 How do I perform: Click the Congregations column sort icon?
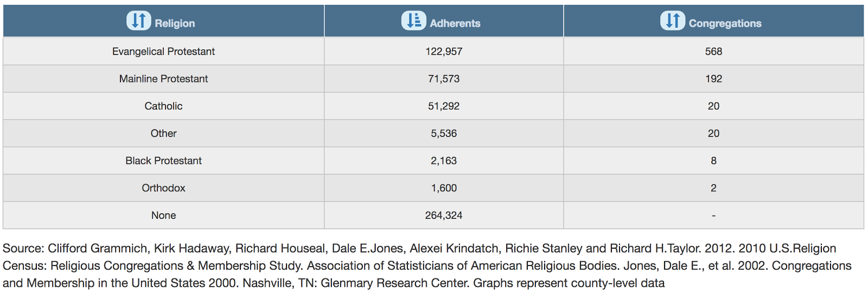[673, 21]
